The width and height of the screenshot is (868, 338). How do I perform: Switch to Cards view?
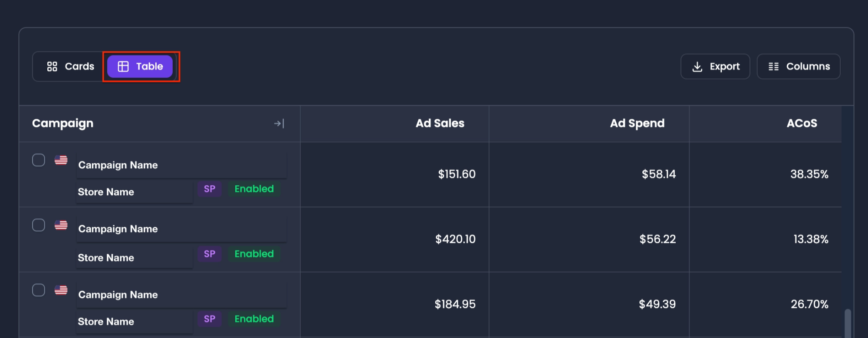pos(70,66)
